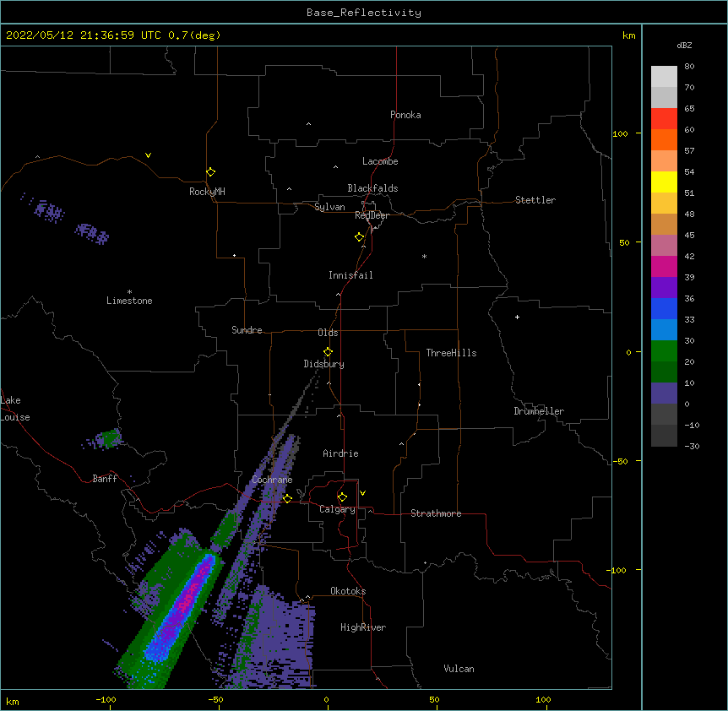This screenshot has width=728, height=711.
Task: Click the yellow v marker northwest of RockyMH
Action: [x=148, y=155]
